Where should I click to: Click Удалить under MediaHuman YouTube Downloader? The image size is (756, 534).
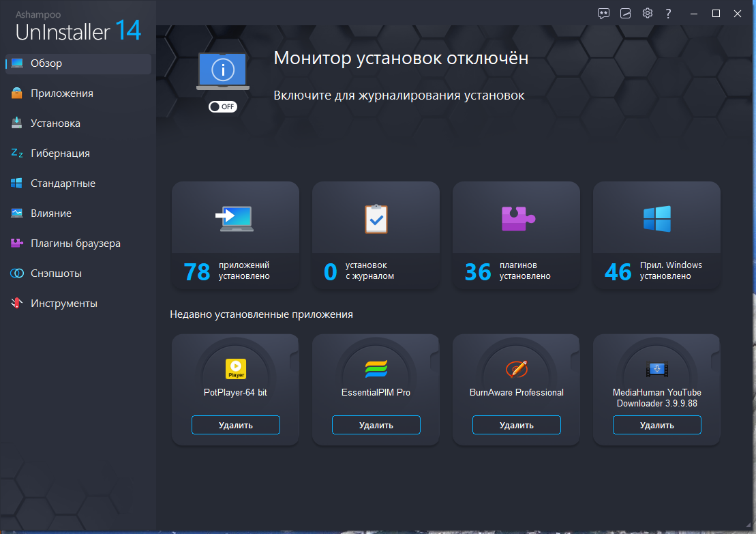click(657, 425)
